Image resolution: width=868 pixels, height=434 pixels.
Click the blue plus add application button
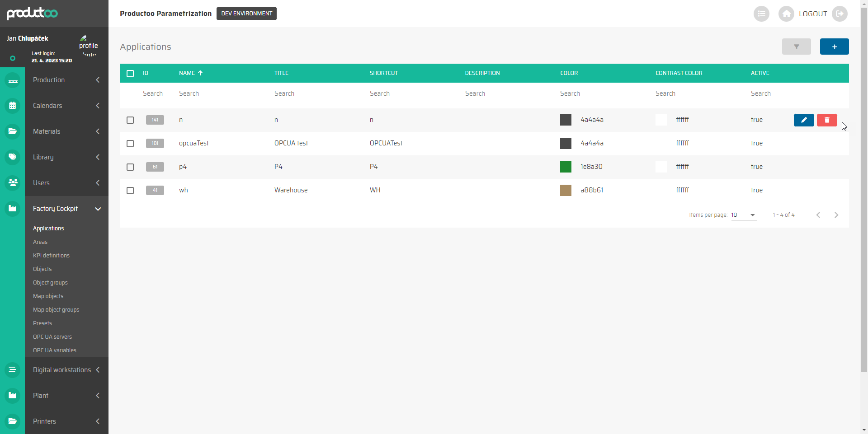click(834, 47)
